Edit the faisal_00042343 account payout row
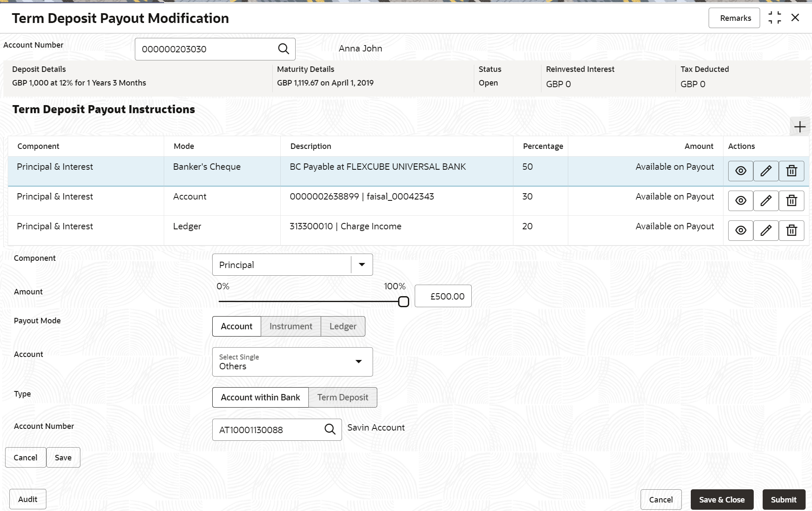The height and width of the screenshot is (511, 812). point(766,201)
